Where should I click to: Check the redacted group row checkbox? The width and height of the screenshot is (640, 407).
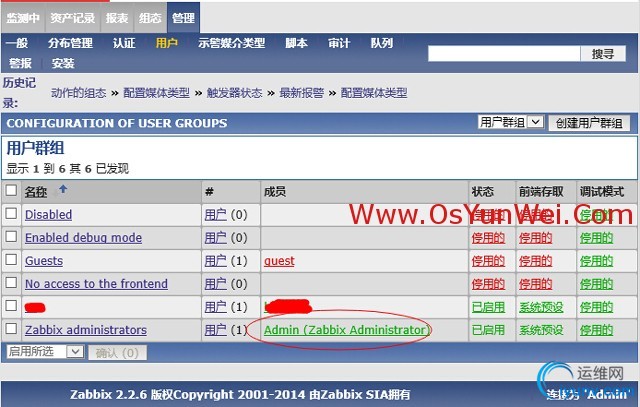tap(11, 306)
